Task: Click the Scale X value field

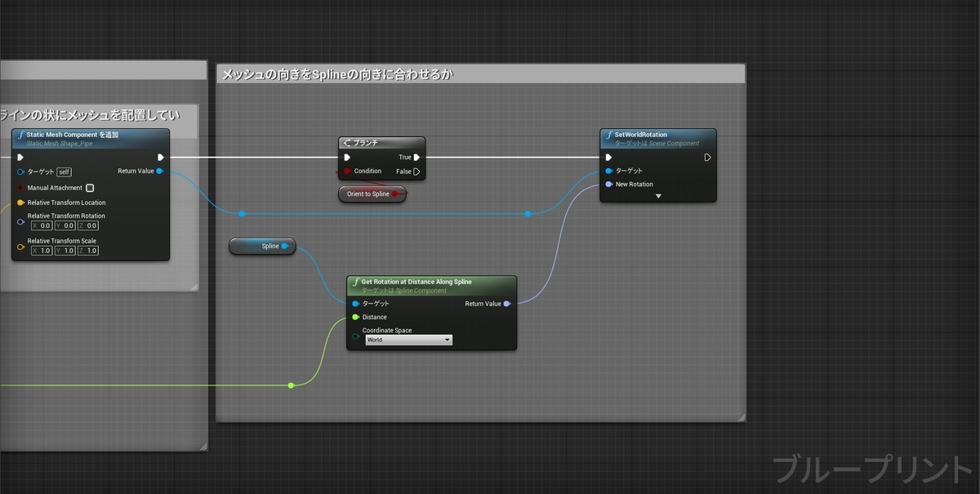Action: pyautogui.click(x=42, y=251)
